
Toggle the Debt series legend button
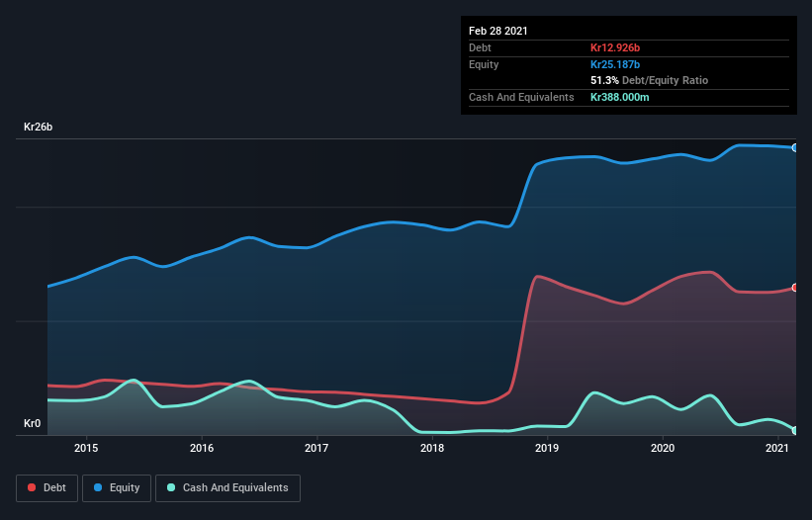(x=47, y=488)
